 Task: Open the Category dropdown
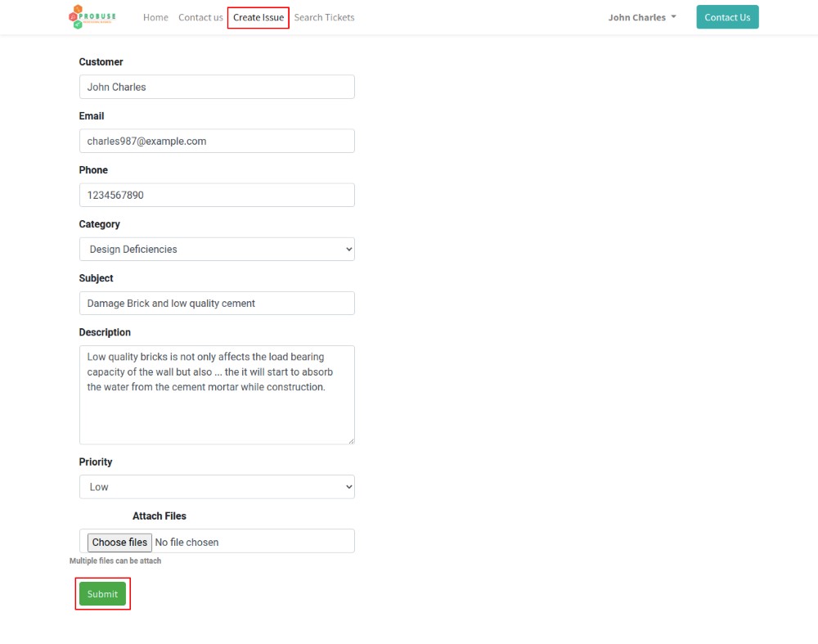tap(217, 249)
